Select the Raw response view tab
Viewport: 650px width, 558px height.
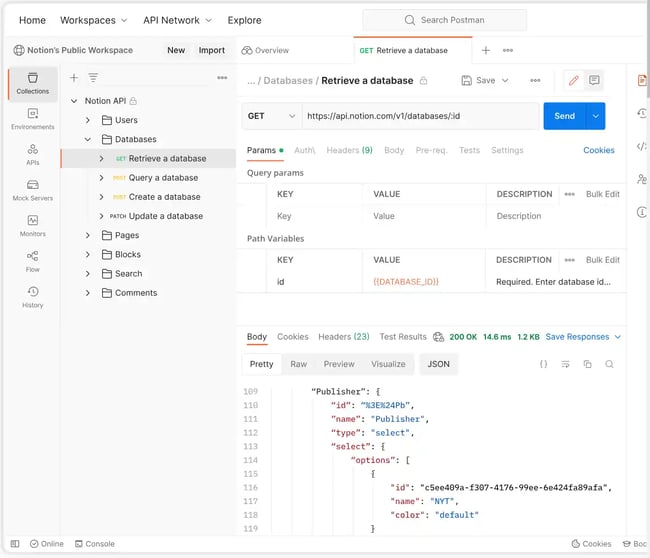[x=298, y=364]
